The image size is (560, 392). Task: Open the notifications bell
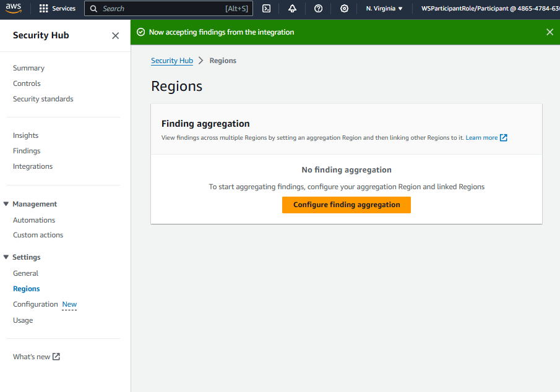pos(292,9)
